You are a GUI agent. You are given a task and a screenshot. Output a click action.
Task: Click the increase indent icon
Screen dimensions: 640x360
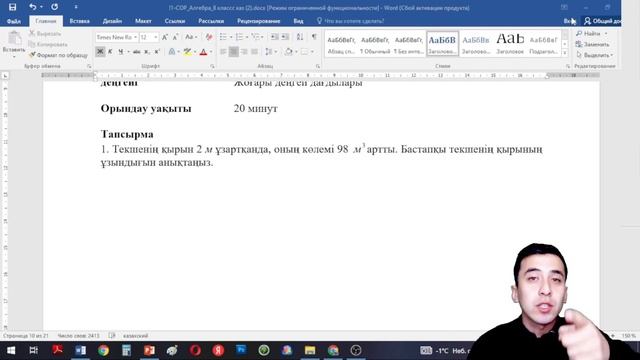pyautogui.click(x=285, y=37)
